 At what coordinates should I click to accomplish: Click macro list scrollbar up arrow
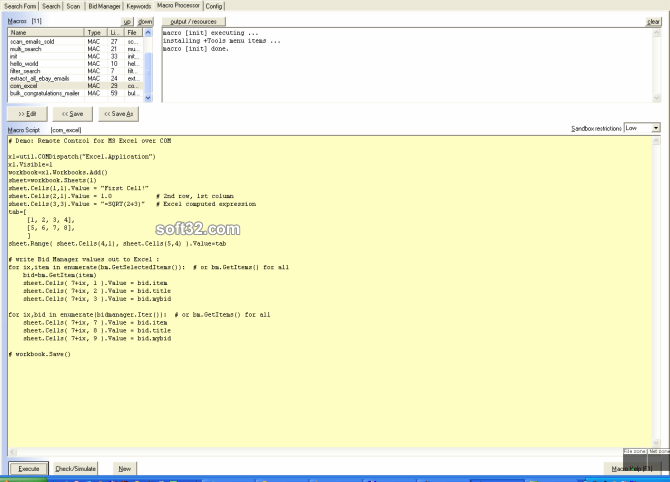(148, 32)
